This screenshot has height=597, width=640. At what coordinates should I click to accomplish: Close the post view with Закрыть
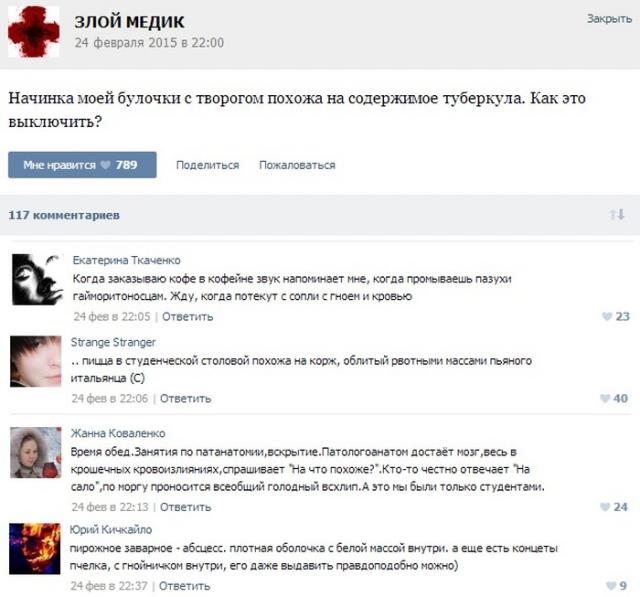click(609, 18)
